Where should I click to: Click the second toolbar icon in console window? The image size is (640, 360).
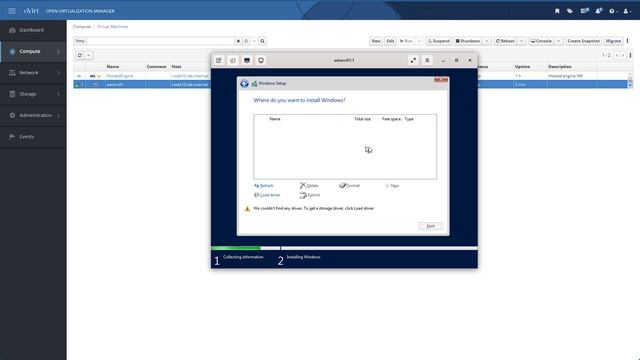pyautogui.click(x=233, y=60)
